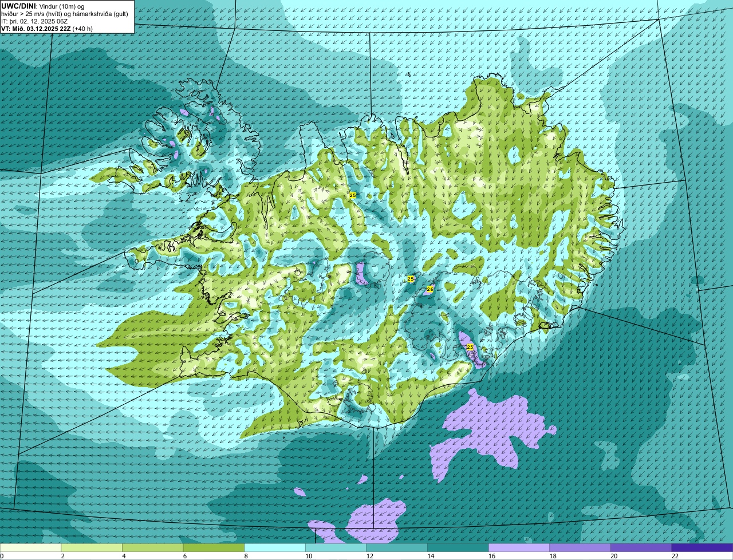The image size is (733, 560).
Task: Click the legend scale label '18'
Action: 553,556
